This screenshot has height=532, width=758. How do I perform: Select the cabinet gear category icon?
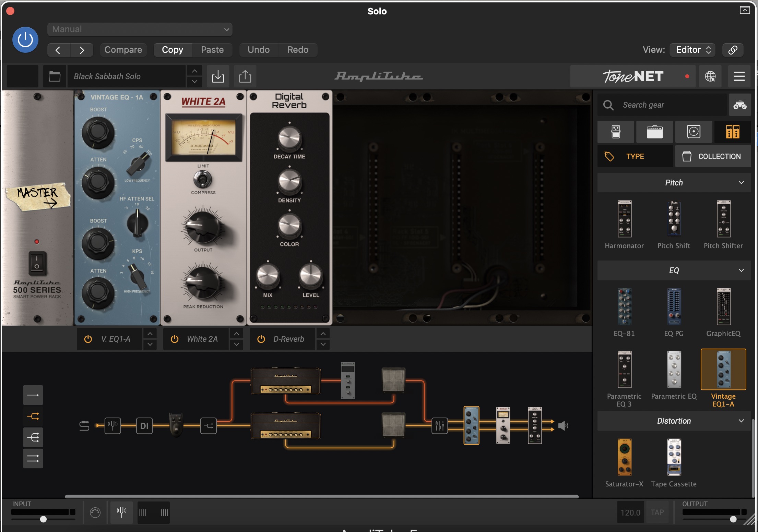tap(694, 132)
